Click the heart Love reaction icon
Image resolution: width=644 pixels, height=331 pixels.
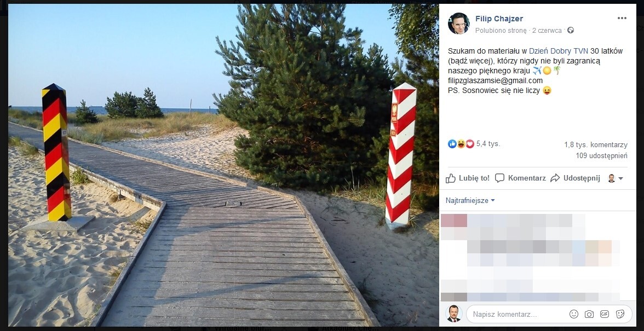click(470, 144)
